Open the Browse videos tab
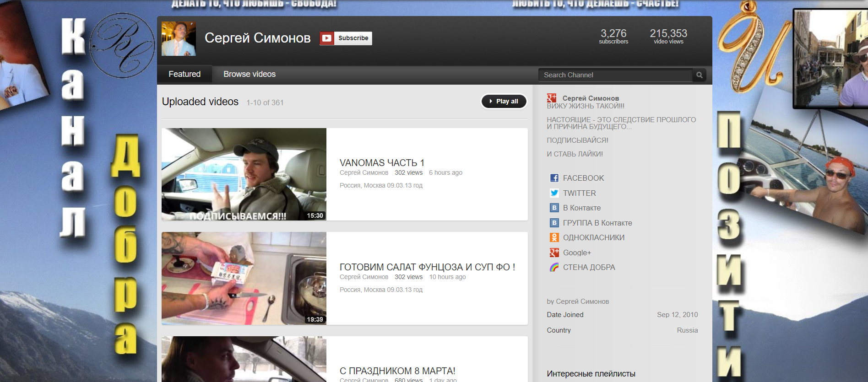 pyautogui.click(x=250, y=74)
